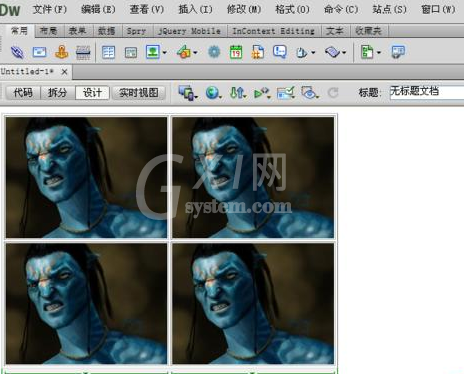Open the 插入(I) menu
The height and width of the screenshot is (374, 464).
click(195, 9)
